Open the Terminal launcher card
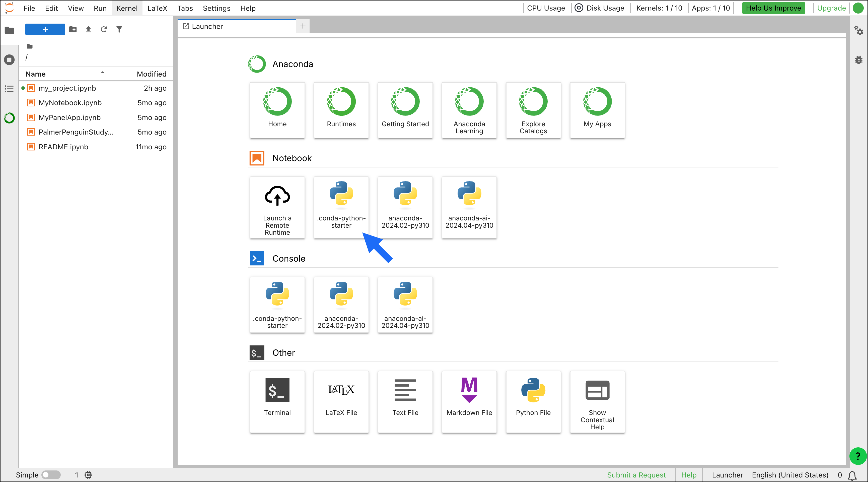The width and height of the screenshot is (868, 482). 277,401
